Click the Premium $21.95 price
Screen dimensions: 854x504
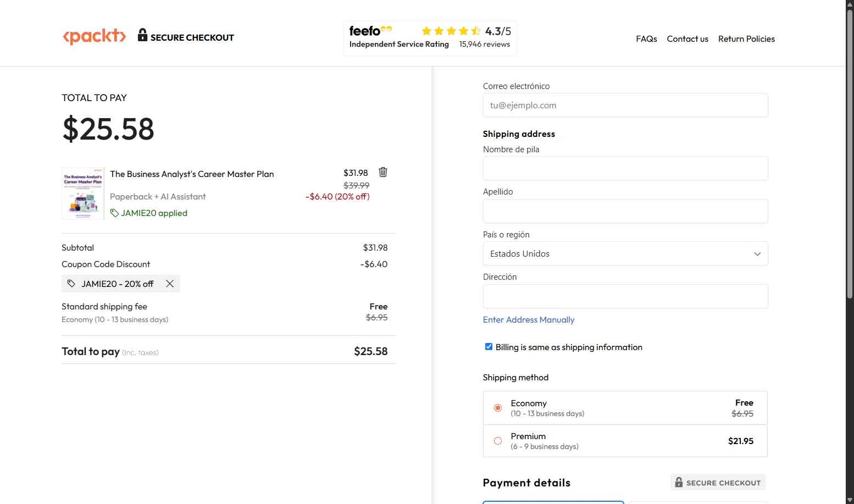(x=741, y=441)
